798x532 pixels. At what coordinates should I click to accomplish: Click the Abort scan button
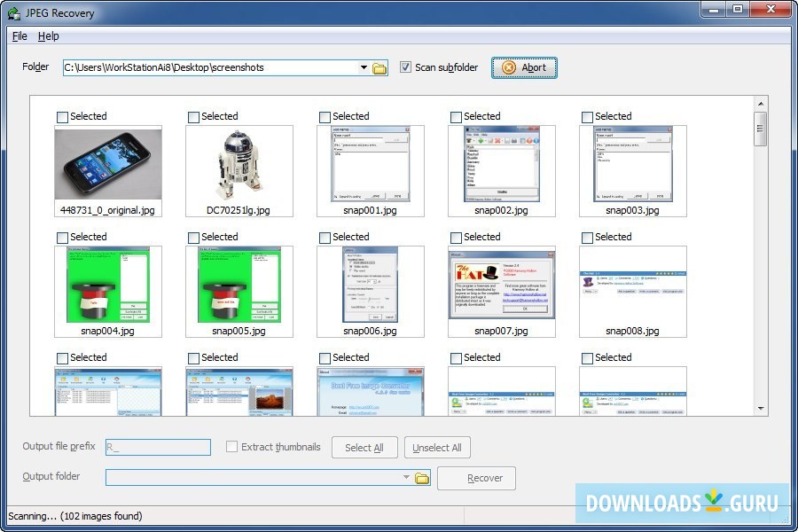(x=524, y=67)
